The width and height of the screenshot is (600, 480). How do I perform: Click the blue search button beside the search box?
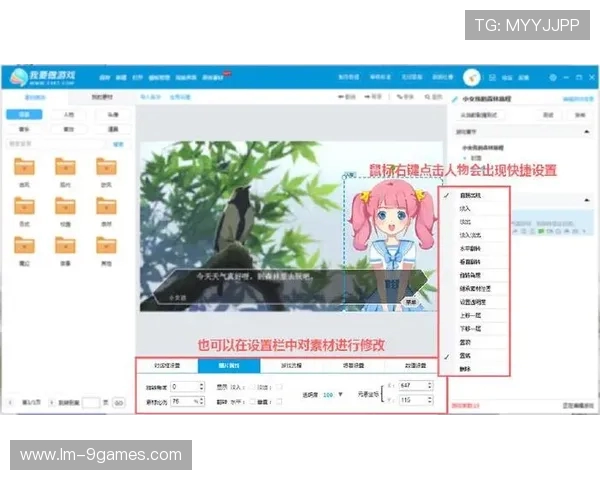coord(118,144)
